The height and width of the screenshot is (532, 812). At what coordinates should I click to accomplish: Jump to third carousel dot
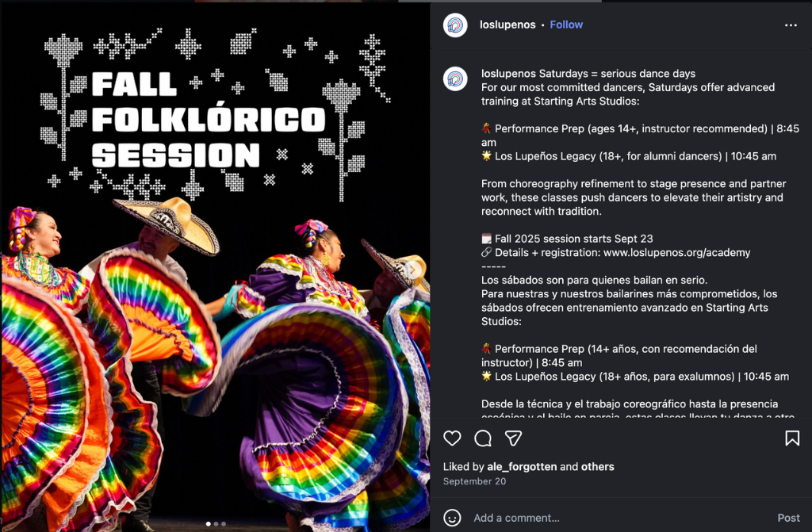point(223,524)
